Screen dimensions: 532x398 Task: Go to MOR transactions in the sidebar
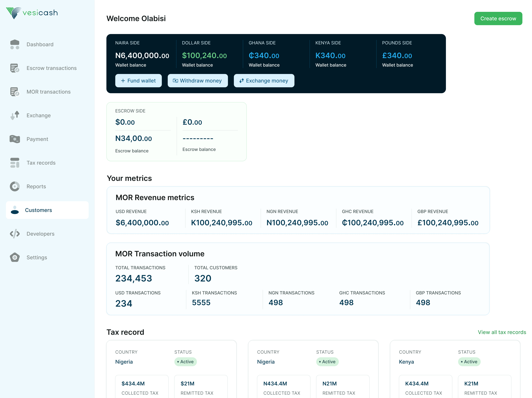(47, 92)
